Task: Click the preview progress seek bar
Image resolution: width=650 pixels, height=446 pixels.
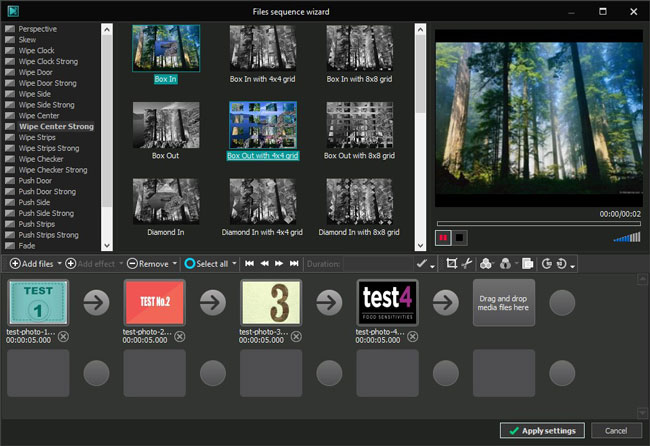Action: 538,223
